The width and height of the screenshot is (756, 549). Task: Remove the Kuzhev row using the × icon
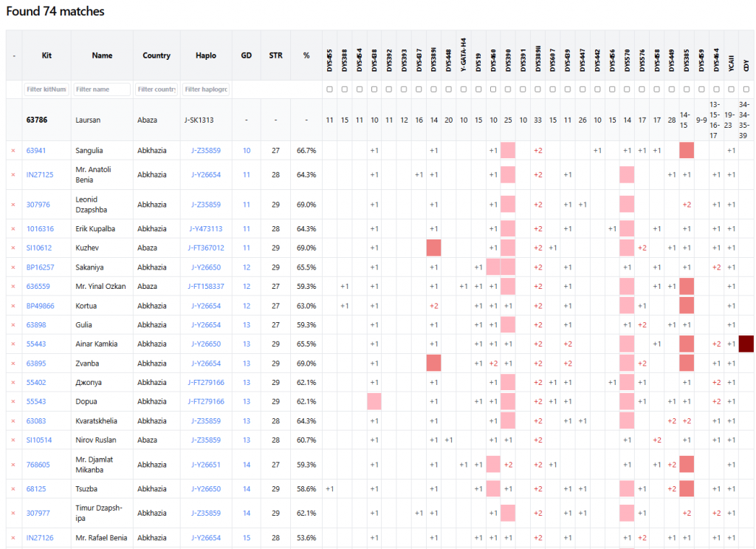(x=13, y=248)
